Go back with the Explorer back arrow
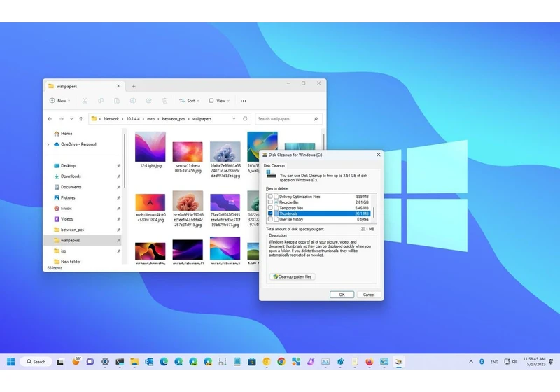The image size is (560, 392). [50, 119]
